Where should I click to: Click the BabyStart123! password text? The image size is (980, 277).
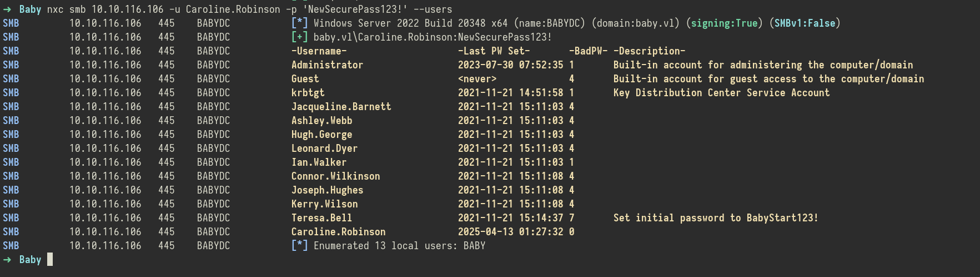point(782,218)
